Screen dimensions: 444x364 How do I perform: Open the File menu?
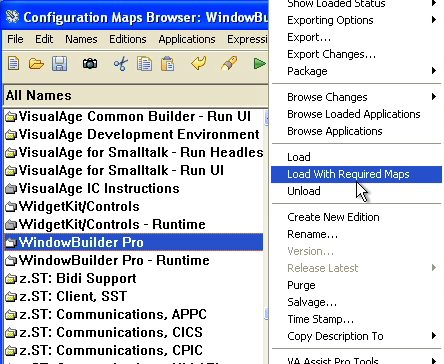coord(15,39)
